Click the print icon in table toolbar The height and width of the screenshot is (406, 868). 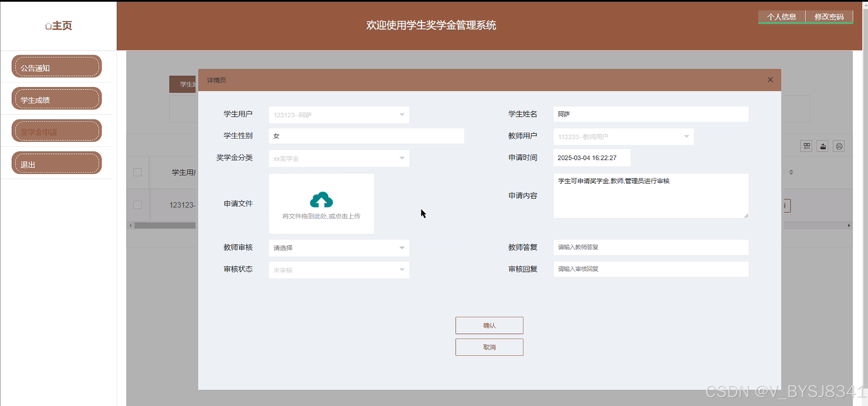point(839,146)
